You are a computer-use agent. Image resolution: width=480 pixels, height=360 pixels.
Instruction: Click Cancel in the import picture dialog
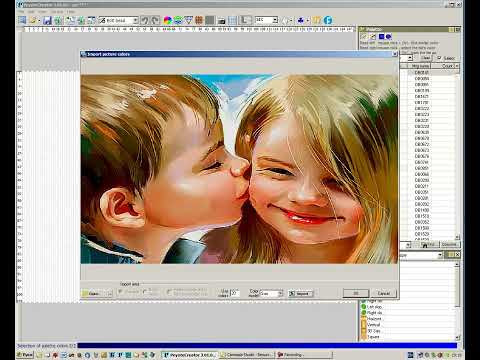384,293
